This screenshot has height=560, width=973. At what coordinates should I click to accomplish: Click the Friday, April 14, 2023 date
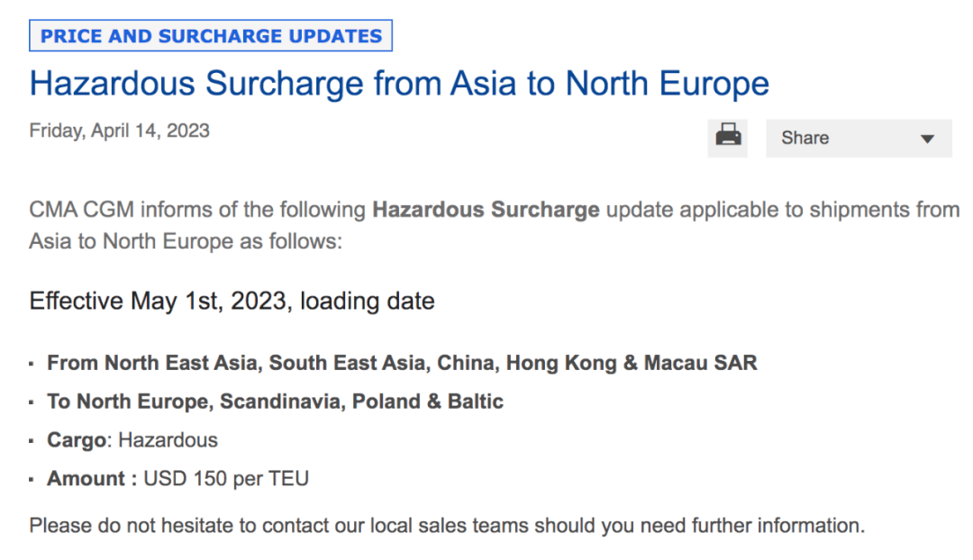[x=119, y=131]
